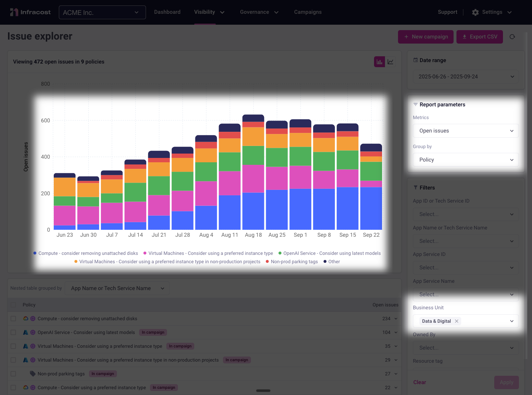Toggle the Other legend color dot
532x395 pixels.
tap(325, 261)
